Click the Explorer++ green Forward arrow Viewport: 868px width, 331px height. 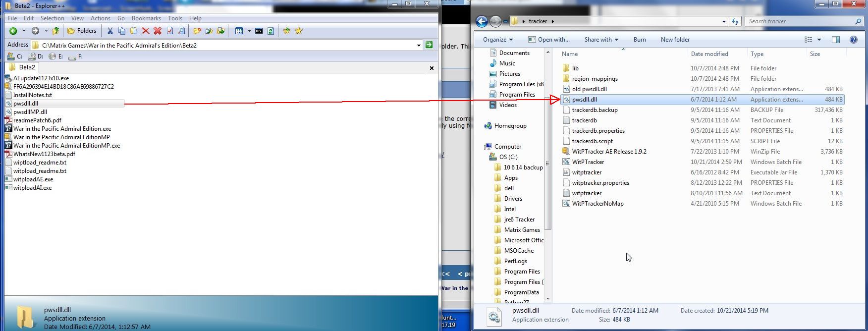click(35, 31)
